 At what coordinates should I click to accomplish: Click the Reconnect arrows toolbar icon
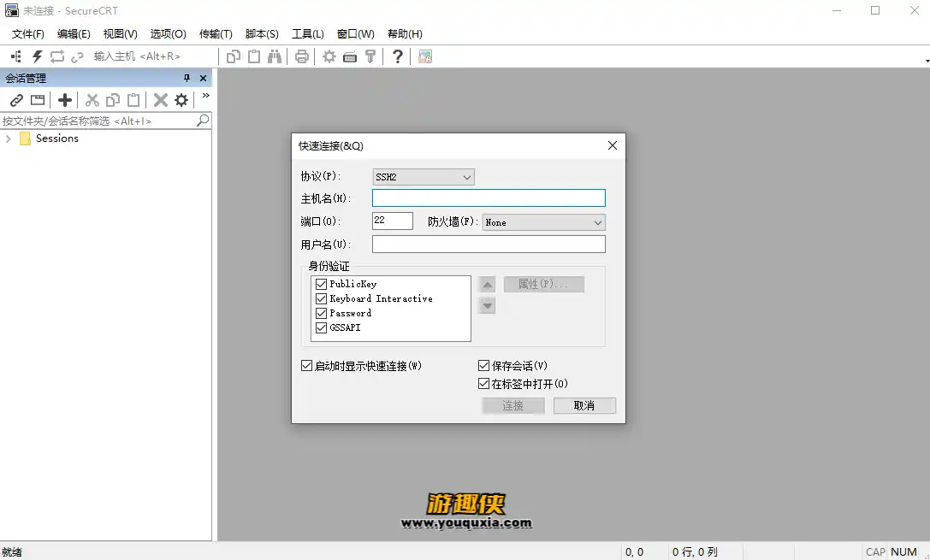[57, 56]
